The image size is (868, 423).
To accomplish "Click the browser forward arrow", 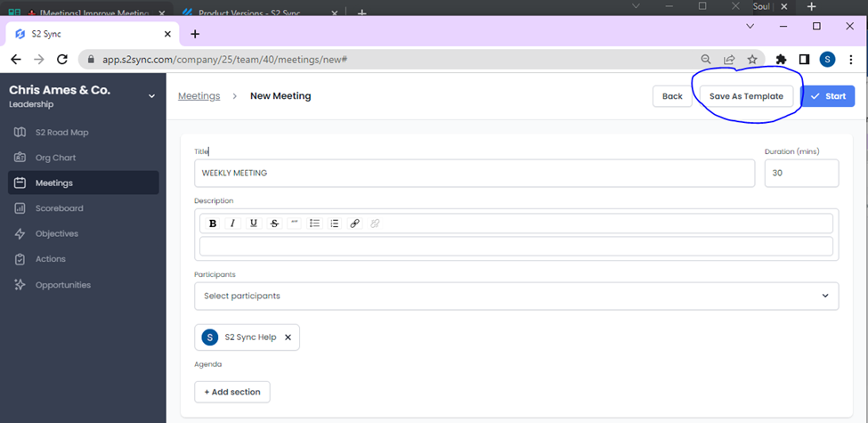I will (x=39, y=60).
